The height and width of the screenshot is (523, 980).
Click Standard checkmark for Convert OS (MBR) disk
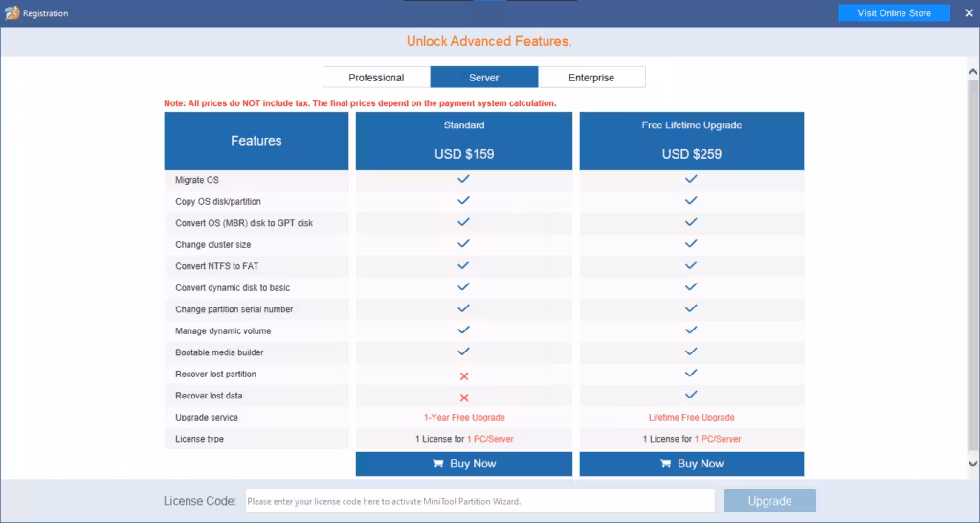click(x=463, y=223)
